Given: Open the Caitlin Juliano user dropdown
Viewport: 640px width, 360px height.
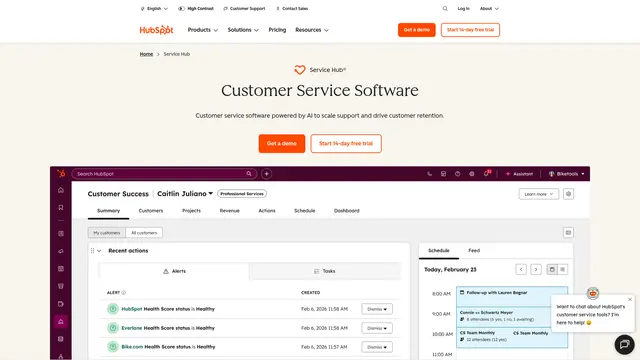Looking at the screenshot, I should pyautogui.click(x=185, y=193).
